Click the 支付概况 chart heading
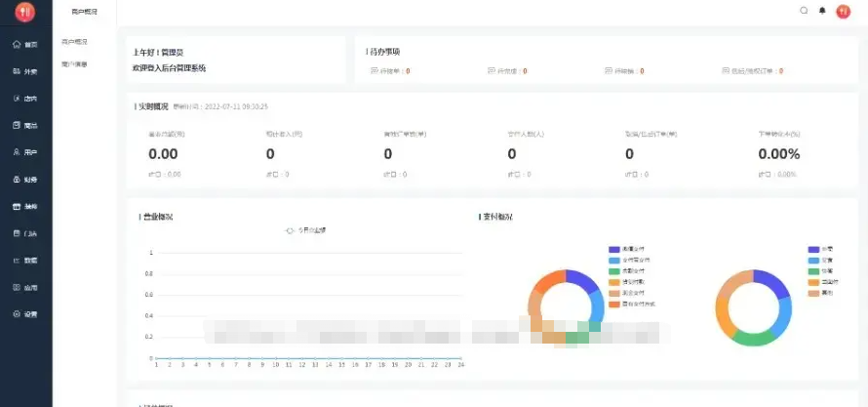Image resolution: width=868 pixels, height=407 pixels. pyautogui.click(x=497, y=217)
